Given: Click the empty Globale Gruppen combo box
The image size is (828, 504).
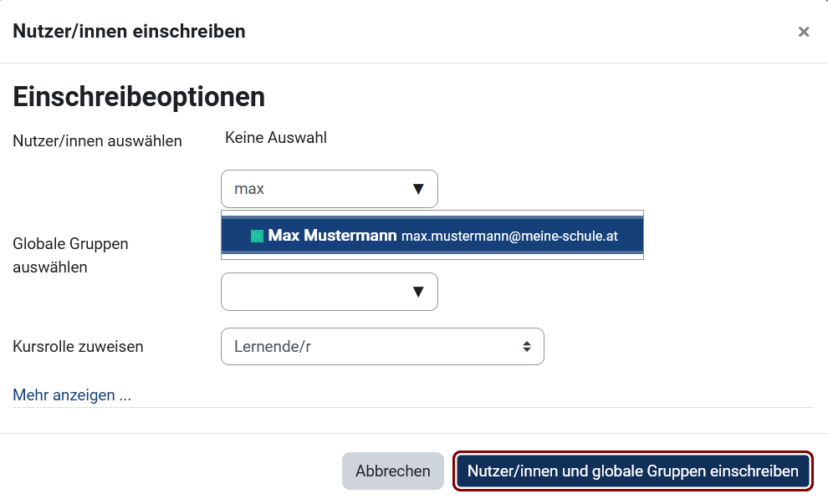Looking at the screenshot, I should (318, 291).
